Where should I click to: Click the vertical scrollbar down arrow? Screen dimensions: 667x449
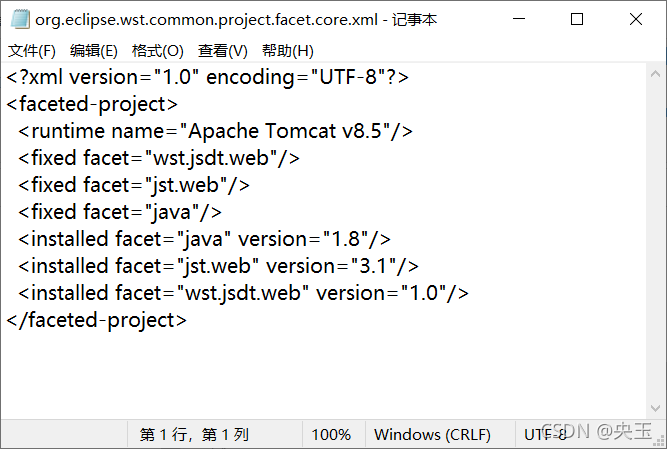tap(656, 407)
